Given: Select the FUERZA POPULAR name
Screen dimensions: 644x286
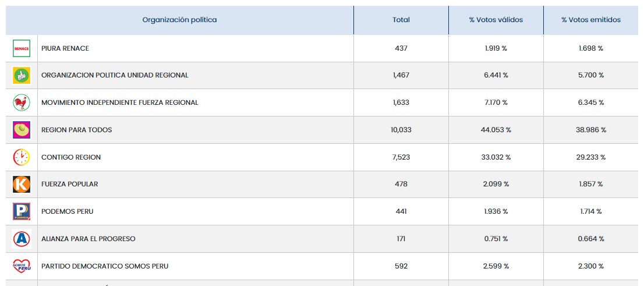Looking at the screenshot, I should 70,184.
